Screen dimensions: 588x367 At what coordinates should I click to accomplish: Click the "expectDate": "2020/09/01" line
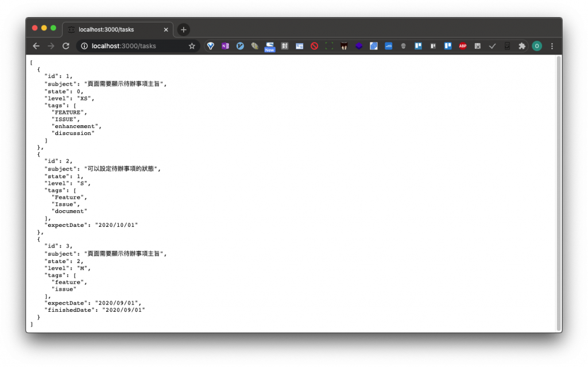93,303
